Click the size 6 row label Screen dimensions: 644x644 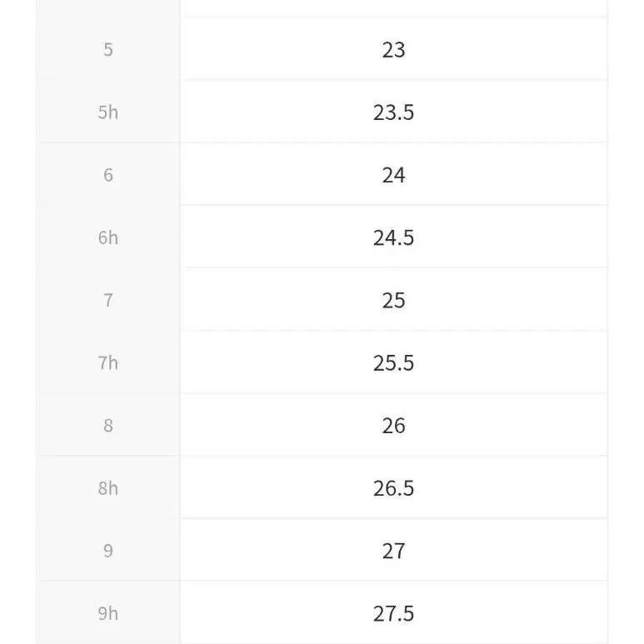click(108, 175)
